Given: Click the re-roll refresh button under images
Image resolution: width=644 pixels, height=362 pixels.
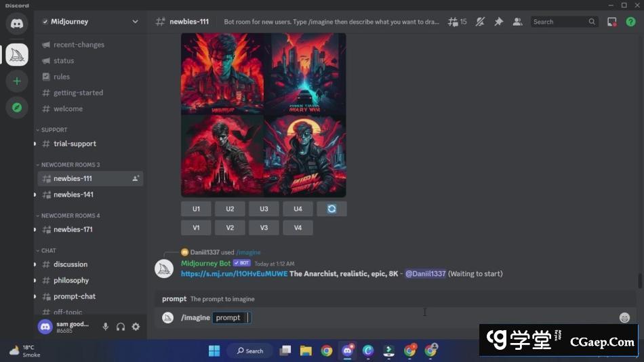Looking at the screenshot, I should [x=331, y=209].
